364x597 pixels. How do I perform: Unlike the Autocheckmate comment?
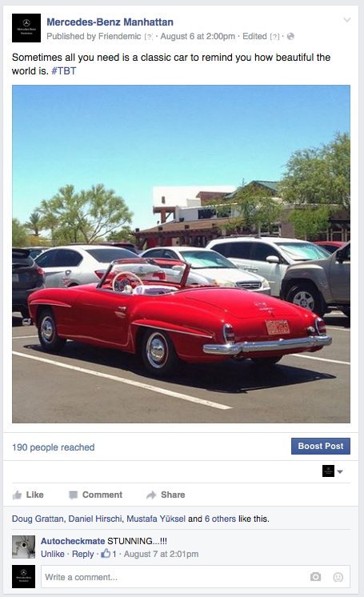(53, 554)
